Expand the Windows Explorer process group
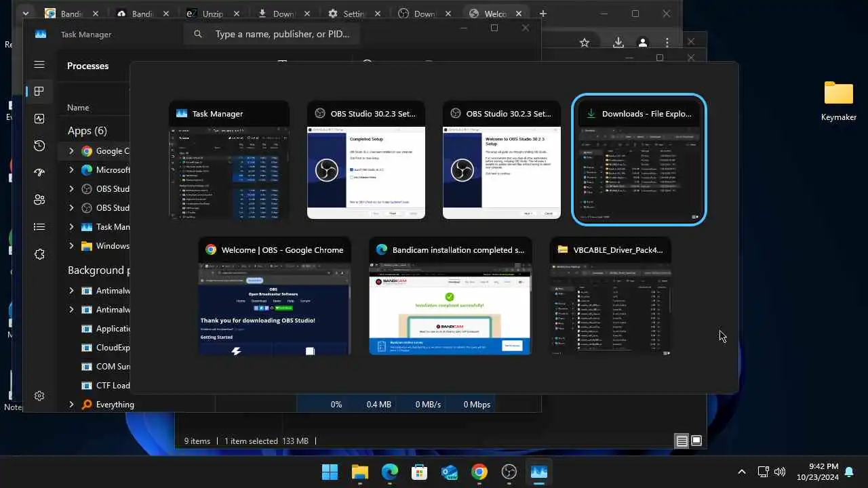This screenshot has width=868, height=488. (71, 246)
